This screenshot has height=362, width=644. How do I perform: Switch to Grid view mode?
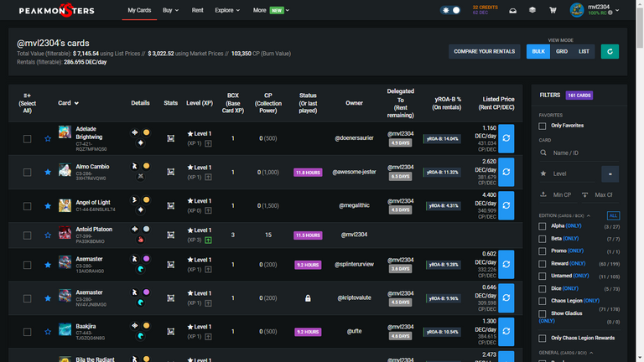pos(562,51)
